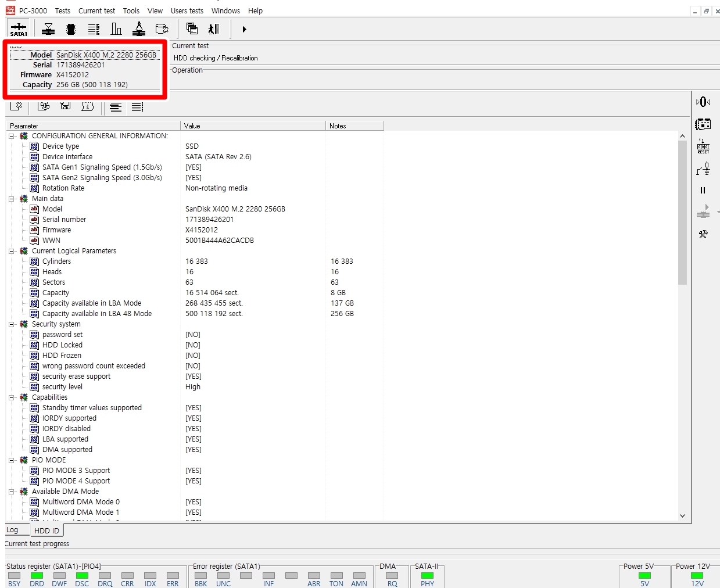Collapse the Available DMA Mode node
The width and height of the screenshot is (720, 588).
(11, 492)
